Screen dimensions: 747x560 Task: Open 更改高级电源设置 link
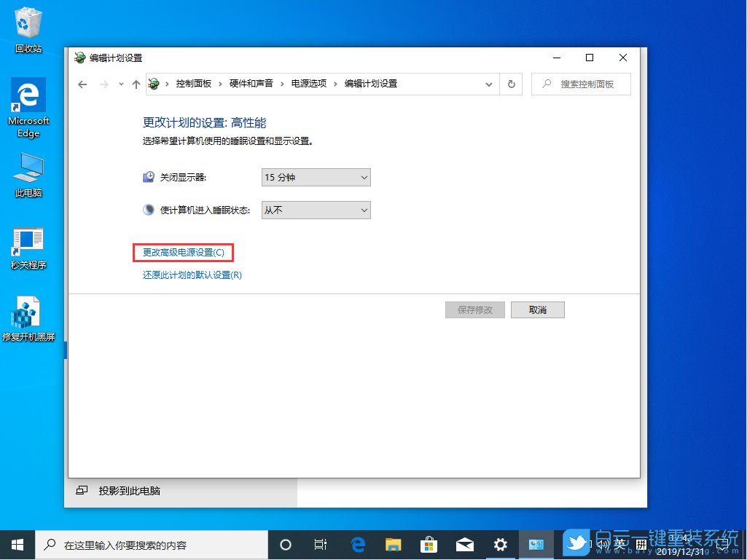tap(183, 252)
